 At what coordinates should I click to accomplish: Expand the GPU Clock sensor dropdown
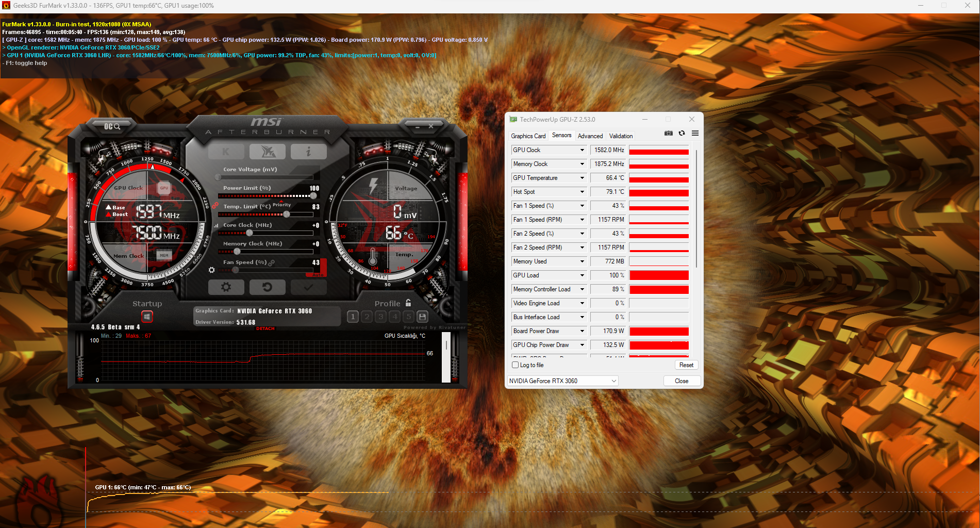[582, 150]
